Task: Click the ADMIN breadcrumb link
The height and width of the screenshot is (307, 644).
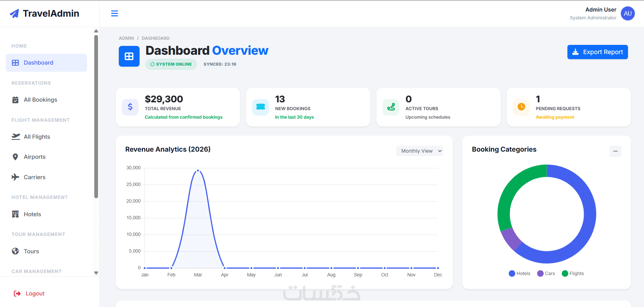Action: pyautogui.click(x=126, y=38)
